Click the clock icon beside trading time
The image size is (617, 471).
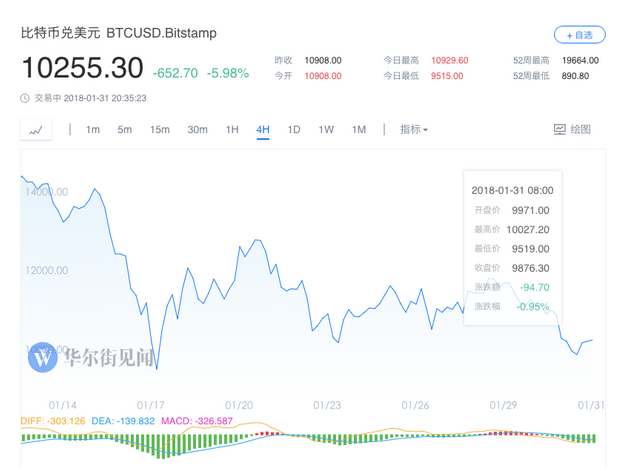[x=25, y=98]
